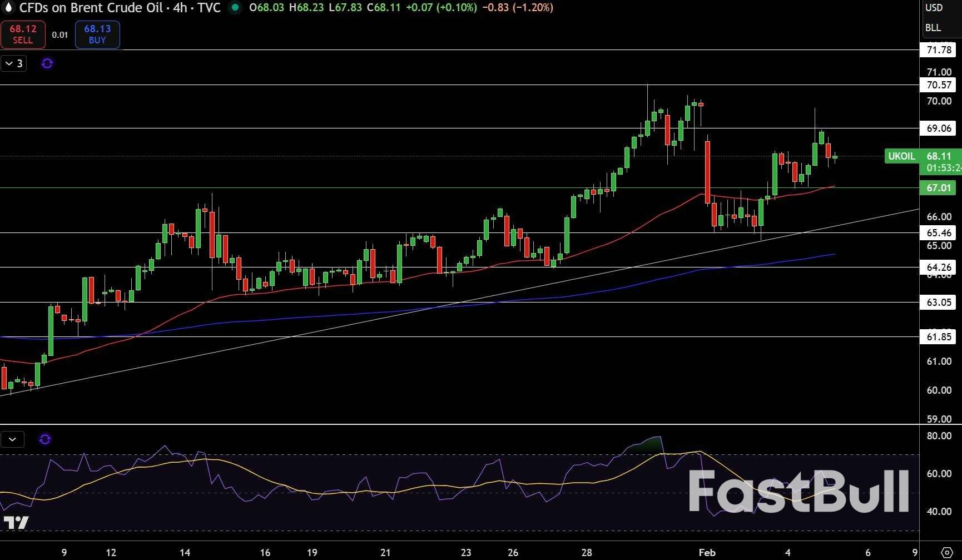This screenshot has width=962, height=560.
Task: Open chart settings gear in bottom-right corner
Action: pyautogui.click(x=946, y=552)
